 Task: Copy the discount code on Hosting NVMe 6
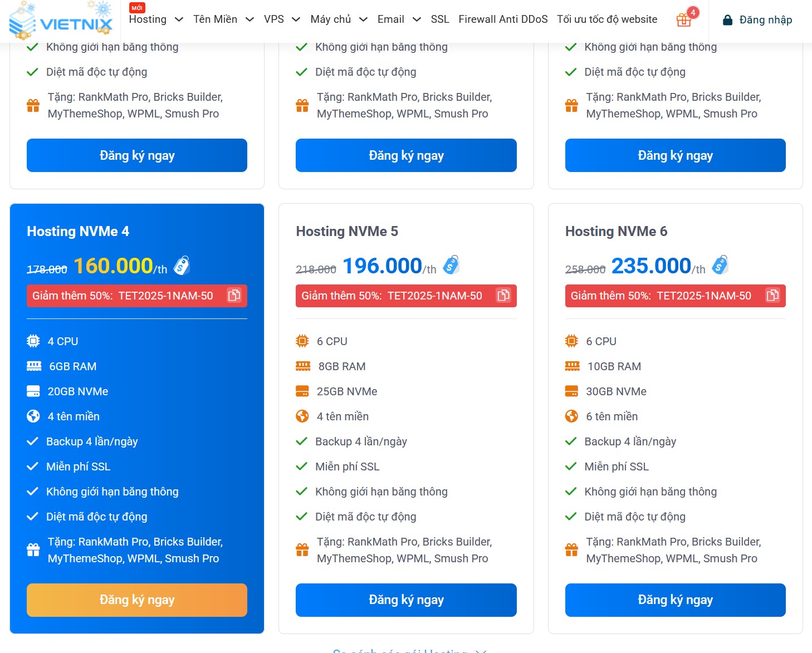coord(772,296)
